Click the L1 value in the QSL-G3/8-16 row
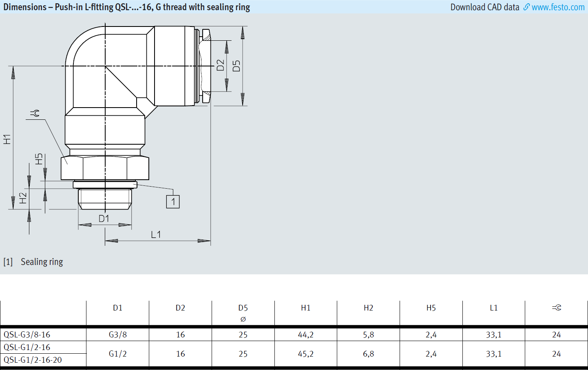 (493, 335)
